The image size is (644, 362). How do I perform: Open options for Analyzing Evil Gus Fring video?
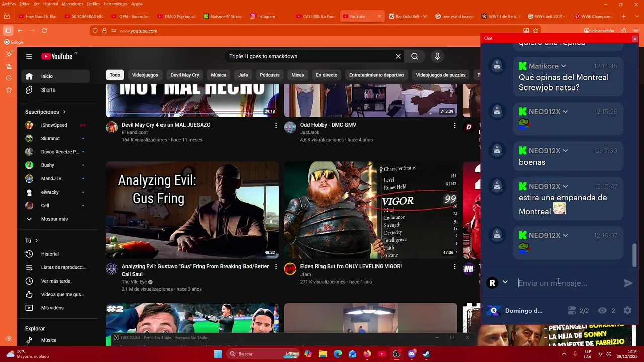[x=276, y=267]
